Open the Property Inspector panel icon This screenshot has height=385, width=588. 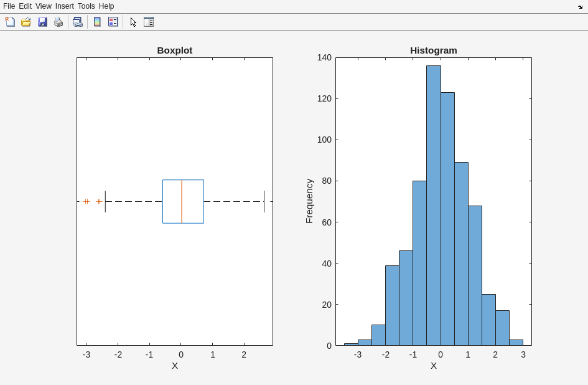(149, 22)
